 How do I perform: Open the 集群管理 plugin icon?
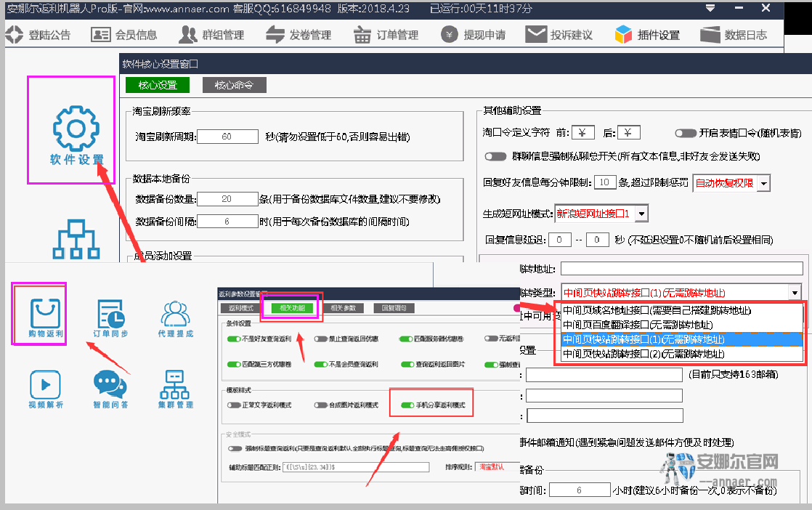(x=176, y=389)
